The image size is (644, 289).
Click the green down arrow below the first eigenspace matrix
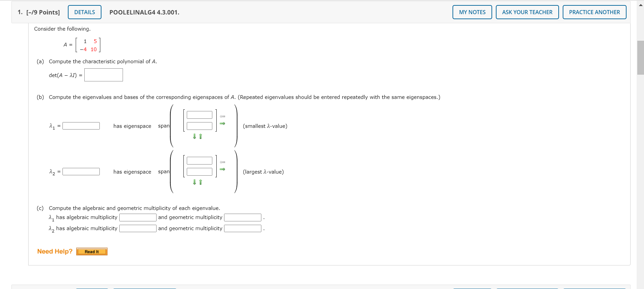click(195, 136)
